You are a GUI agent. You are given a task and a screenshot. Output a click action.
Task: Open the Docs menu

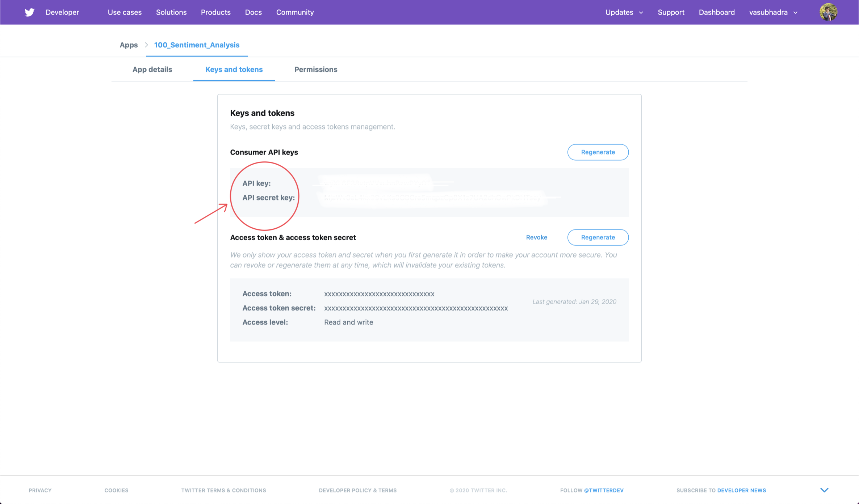click(x=253, y=12)
